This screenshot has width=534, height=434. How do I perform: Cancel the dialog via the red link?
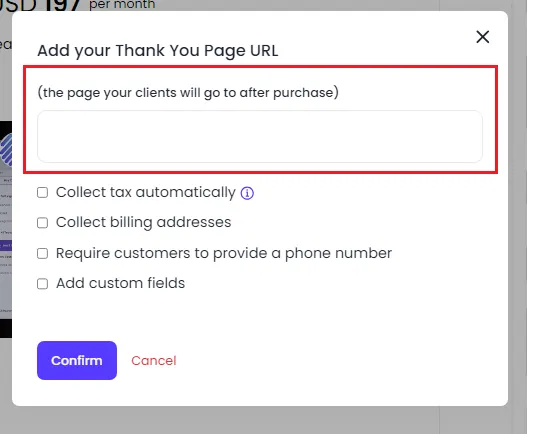tap(154, 361)
